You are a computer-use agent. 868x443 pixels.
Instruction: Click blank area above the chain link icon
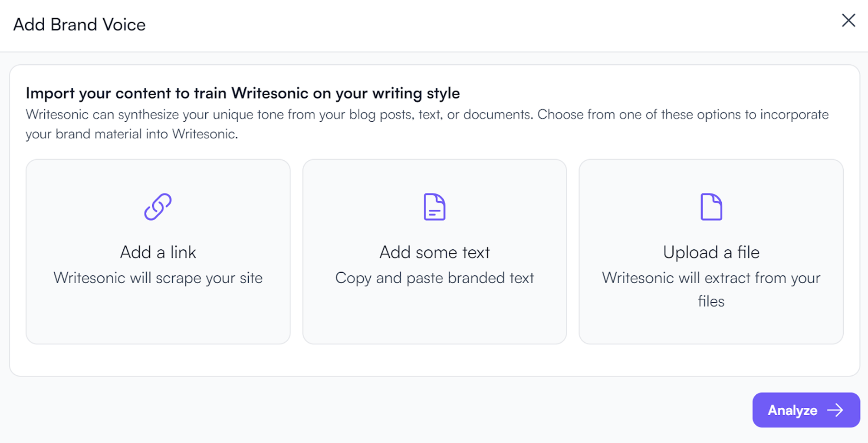pyautogui.click(x=158, y=176)
